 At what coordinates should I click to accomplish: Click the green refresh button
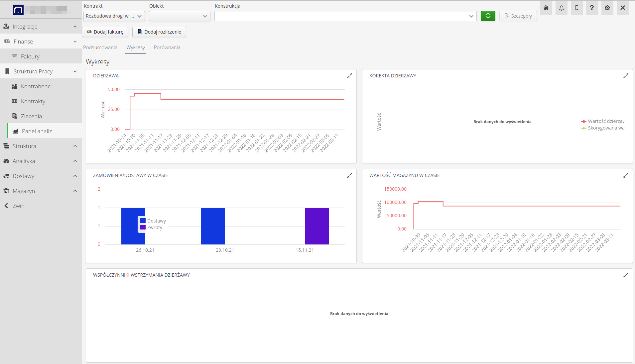[488, 16]
